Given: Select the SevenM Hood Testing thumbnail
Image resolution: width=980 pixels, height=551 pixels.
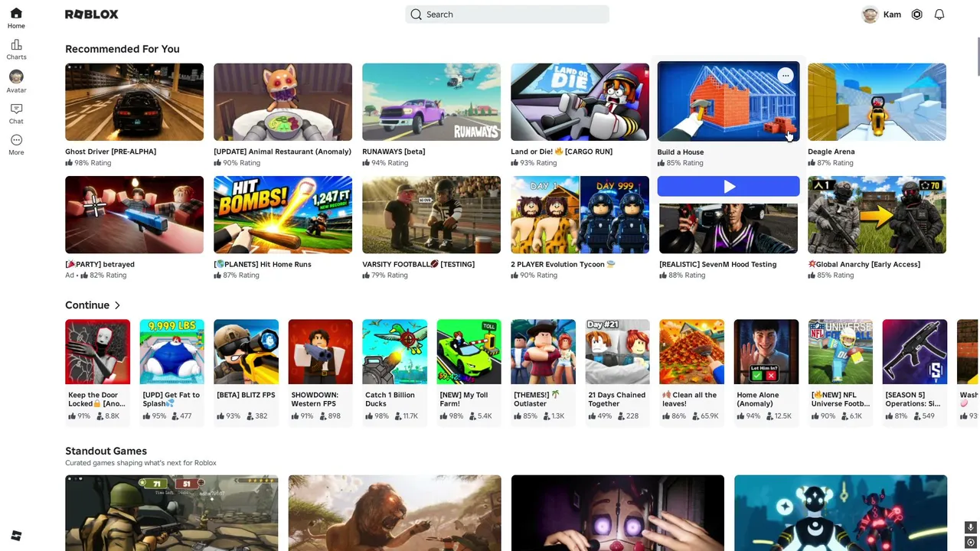Looking at the screenshot, I should 728,227.
